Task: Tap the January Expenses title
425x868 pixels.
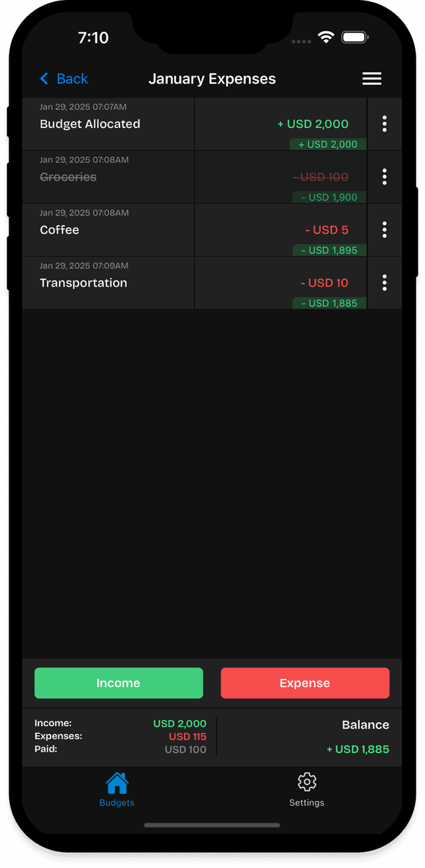Action: point(212,78)
